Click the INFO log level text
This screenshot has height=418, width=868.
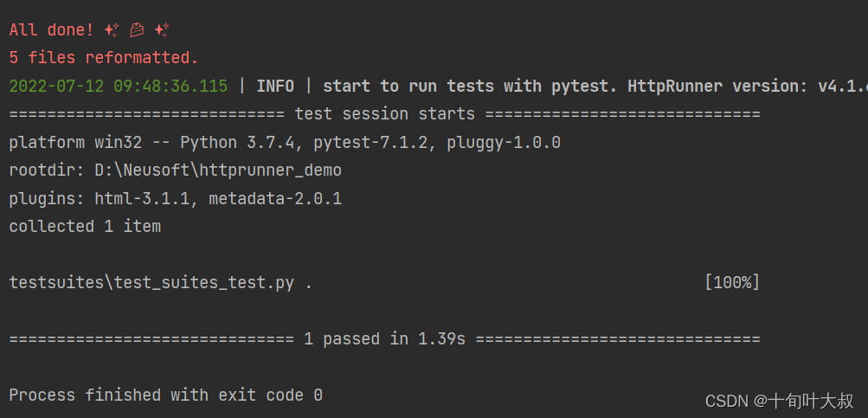[x=275, y=86]
